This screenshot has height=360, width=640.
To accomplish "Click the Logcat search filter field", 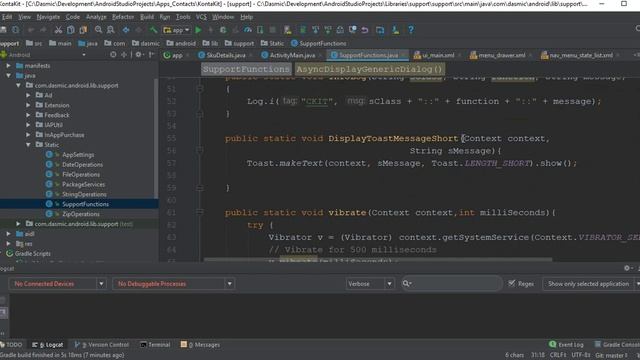I will click(451, 284).
